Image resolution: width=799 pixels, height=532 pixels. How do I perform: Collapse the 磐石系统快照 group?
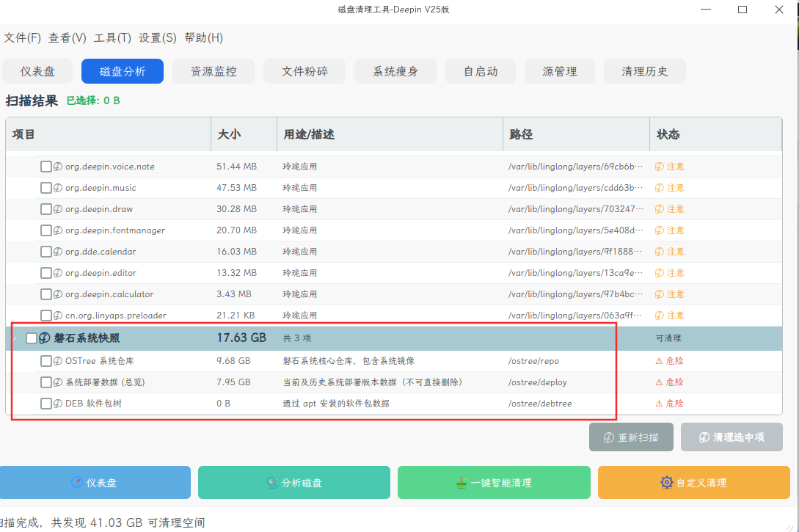14,338
